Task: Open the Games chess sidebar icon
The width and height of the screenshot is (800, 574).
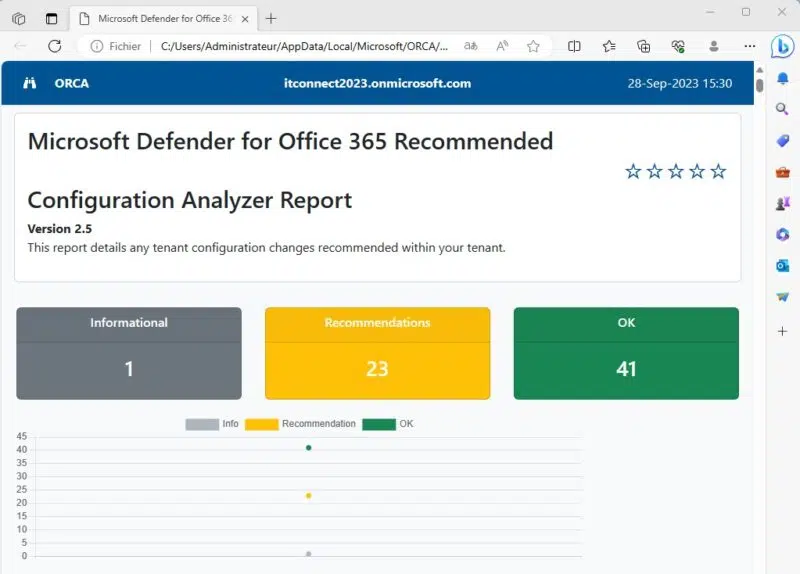Action: point(783,203)
